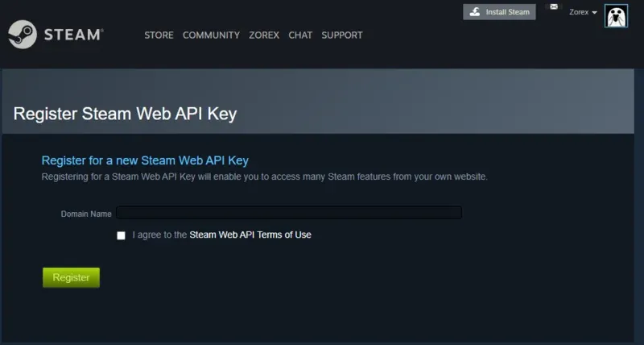Expand the Zorex account dropdown
This screenshot has height=345, width=644.
[x=583, y=12]
